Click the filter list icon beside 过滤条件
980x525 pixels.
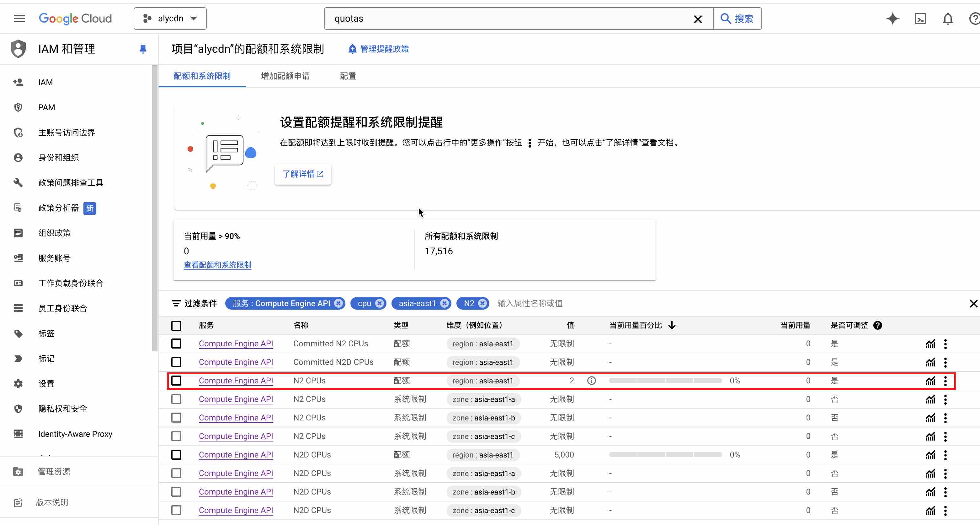(176, 303)
